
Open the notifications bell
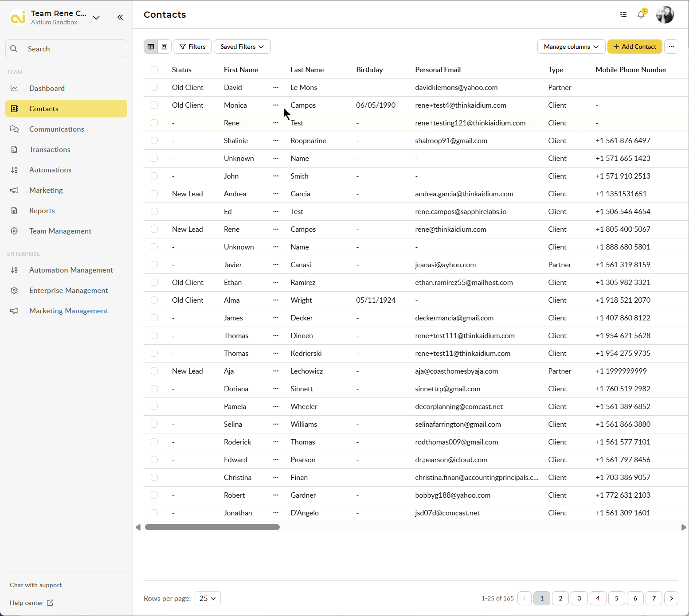point(641,15)
